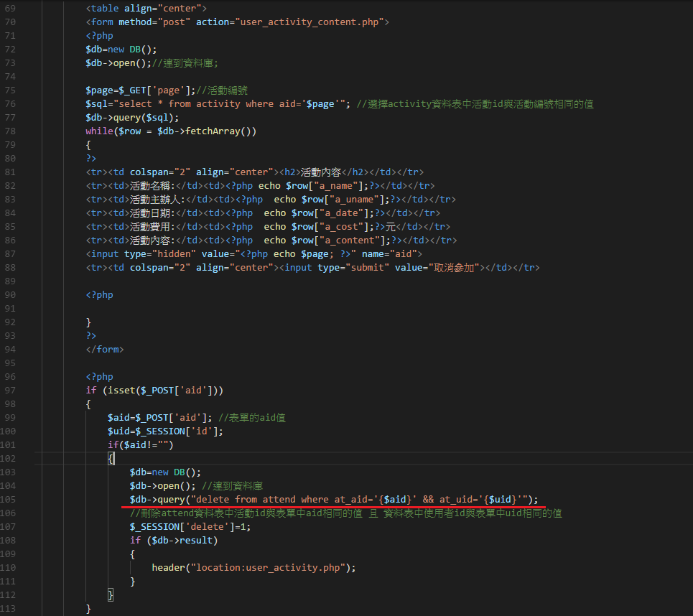The image size is (693, 616).
Task: Click line number 69 in gutter
Action: [x=10, y=9]
